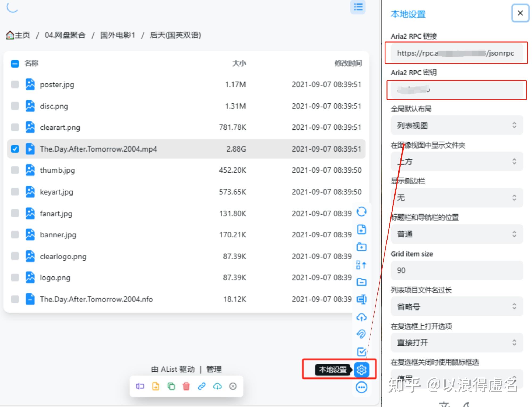Toggle the select-all checkbox in header
The width and height of the screenshot is (532, 407).
coord(15,63)
